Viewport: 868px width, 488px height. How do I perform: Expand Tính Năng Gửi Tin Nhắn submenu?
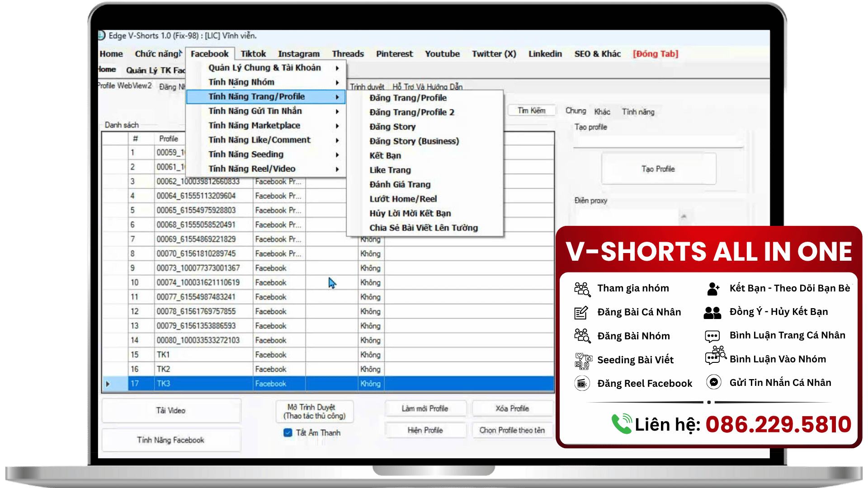click(265, 111)
